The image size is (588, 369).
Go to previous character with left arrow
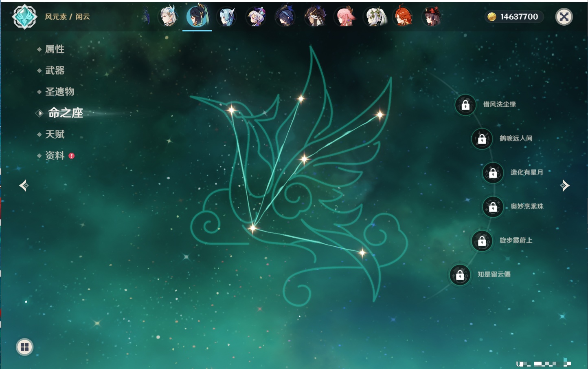24,186
